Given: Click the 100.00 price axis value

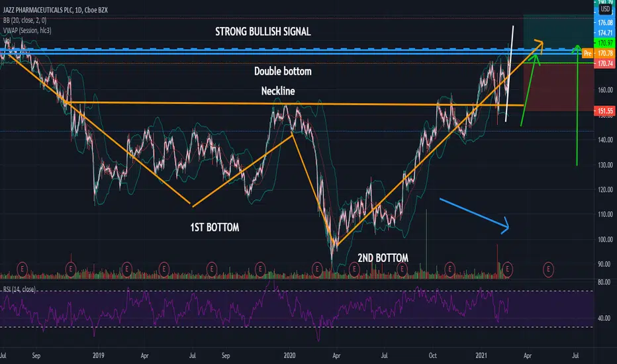Looking at the screenshot, I should pyautogui.click(x=605, y=240).
